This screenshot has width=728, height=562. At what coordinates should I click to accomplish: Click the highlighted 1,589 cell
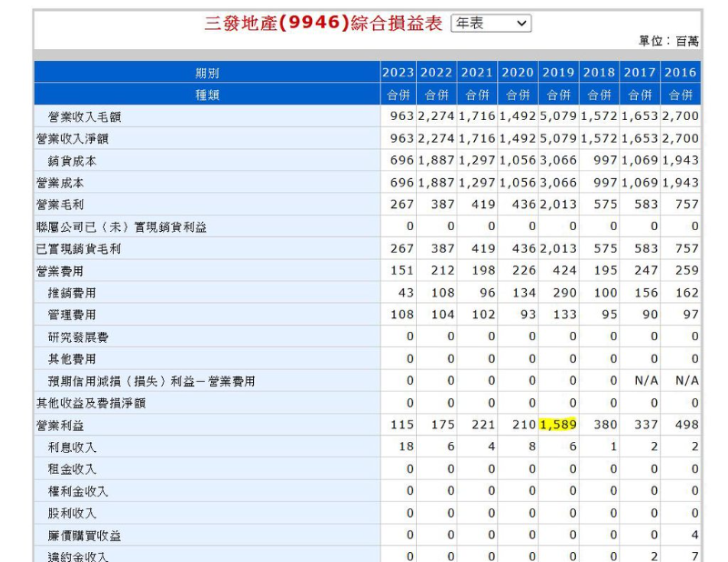click(x=558, y=425)
